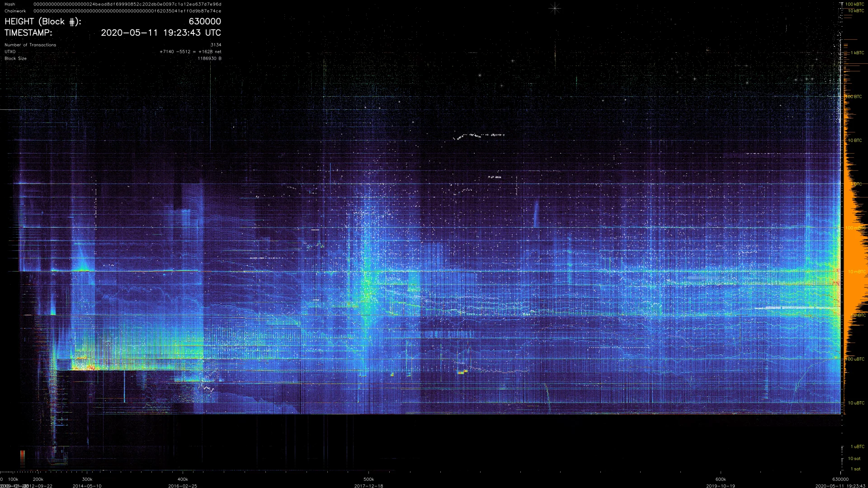Click the '500k' block height tick label
The image size is (868, 488).
click(x=369, y=479)
